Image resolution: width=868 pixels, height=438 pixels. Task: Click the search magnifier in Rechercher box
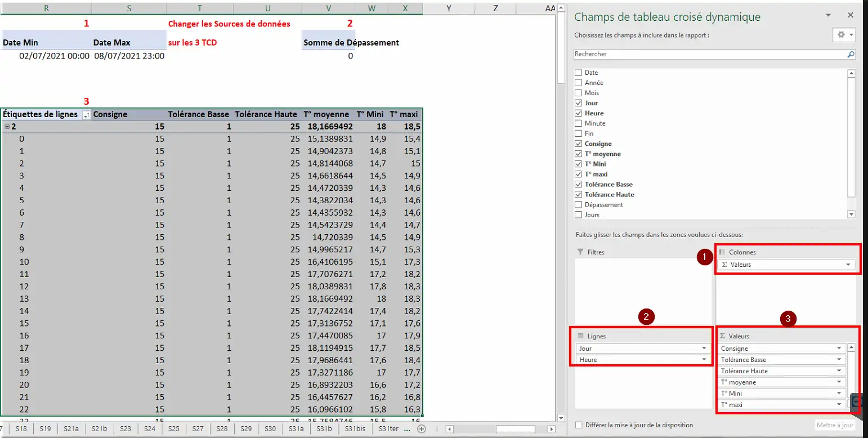click(x=851, y=55)
